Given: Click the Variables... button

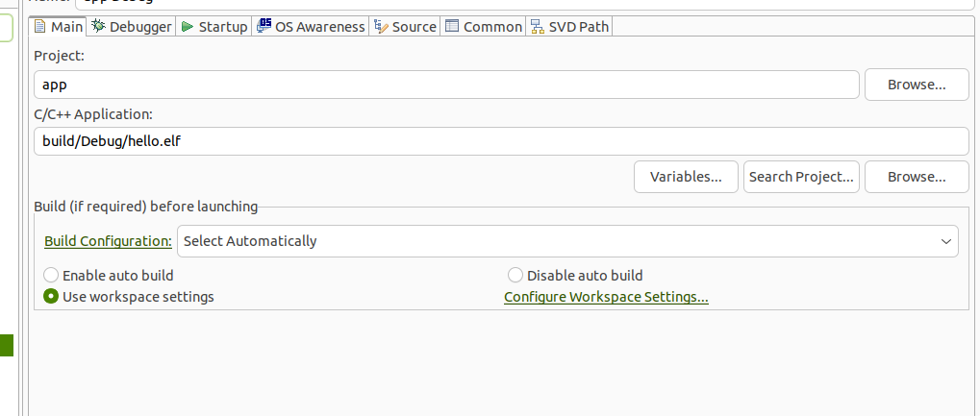Looking at the screenshot, I should (x=686, y=177).
